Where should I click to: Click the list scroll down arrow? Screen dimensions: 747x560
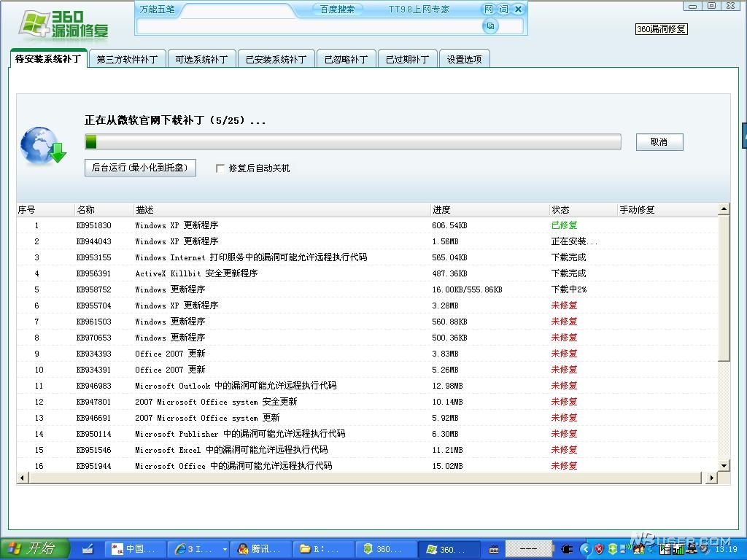click(724, 466)
